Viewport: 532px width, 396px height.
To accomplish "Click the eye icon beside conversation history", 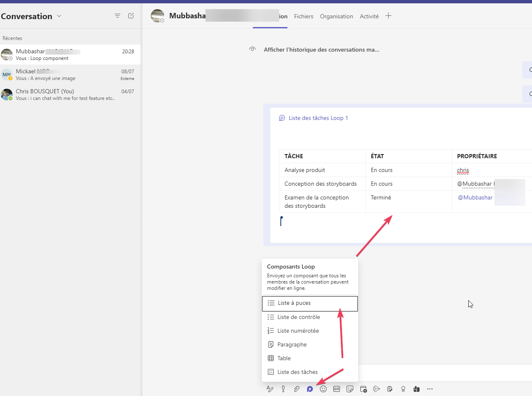I will (x=252, y=49).
